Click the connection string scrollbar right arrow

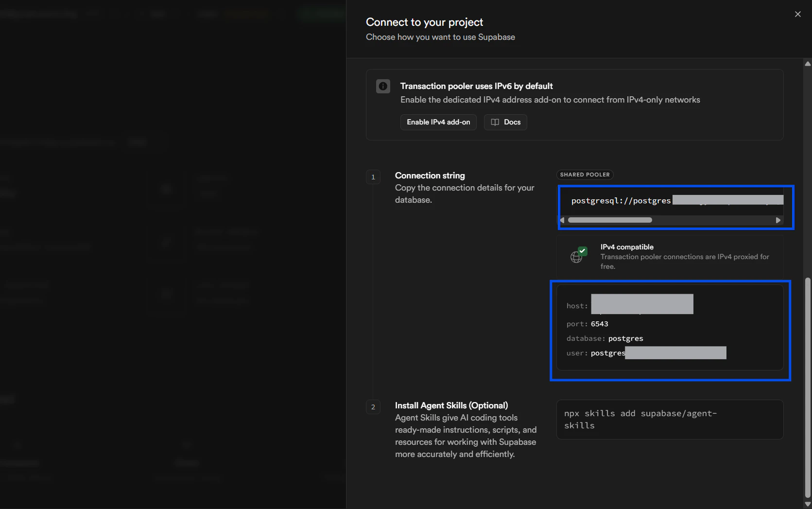pyautogui.click(x=778, y=220)
